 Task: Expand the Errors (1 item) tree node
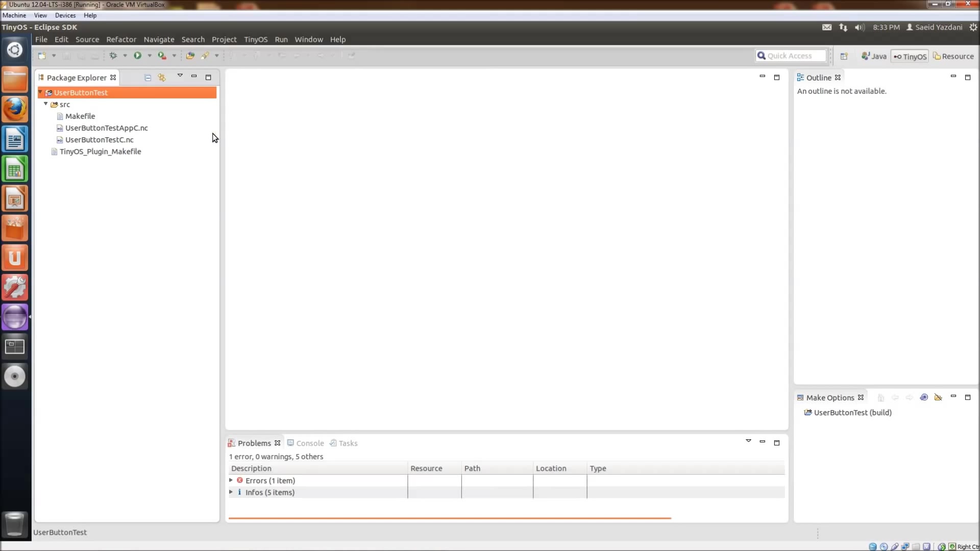[x=231, y=480]
